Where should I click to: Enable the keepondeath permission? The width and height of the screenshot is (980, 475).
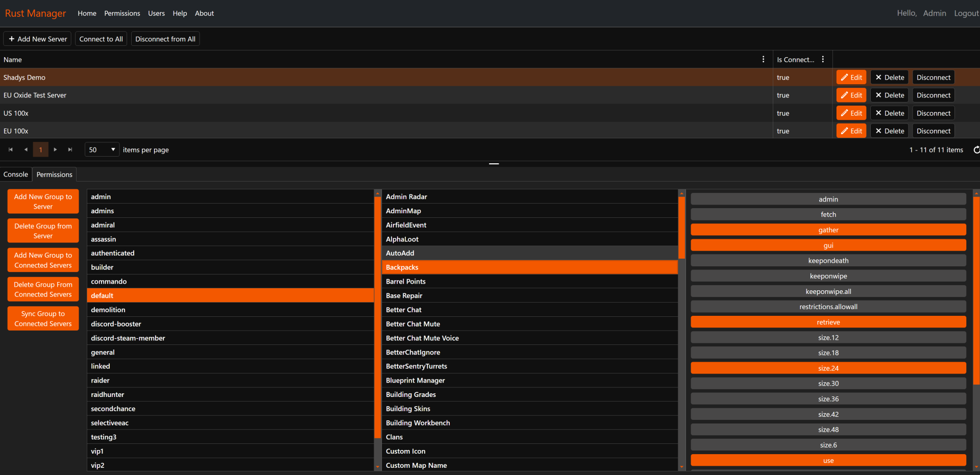828,260
